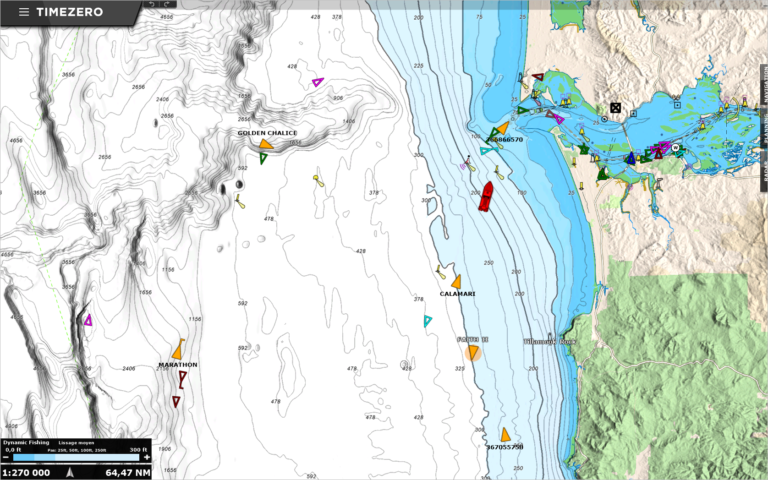The height and width of the screenshot is (480, 768).
Task: Click the MARATHON orange vessel target
Action: coord(177,349)
